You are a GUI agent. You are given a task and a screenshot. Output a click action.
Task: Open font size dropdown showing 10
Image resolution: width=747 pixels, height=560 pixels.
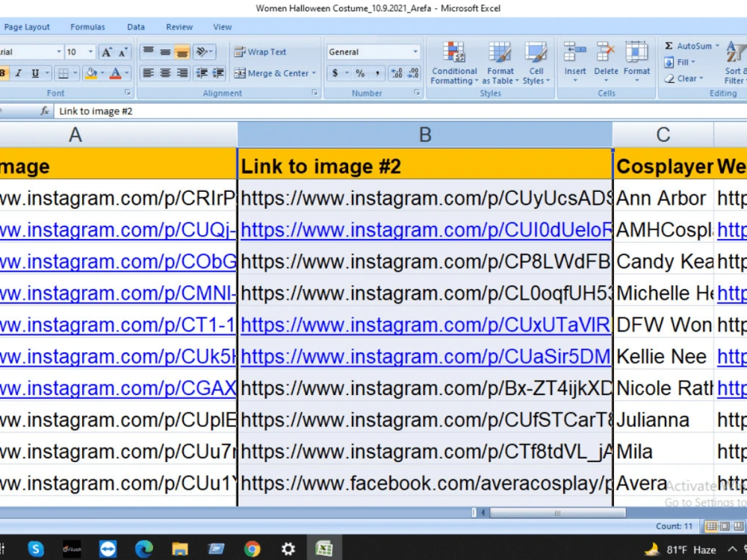point(90,52)
